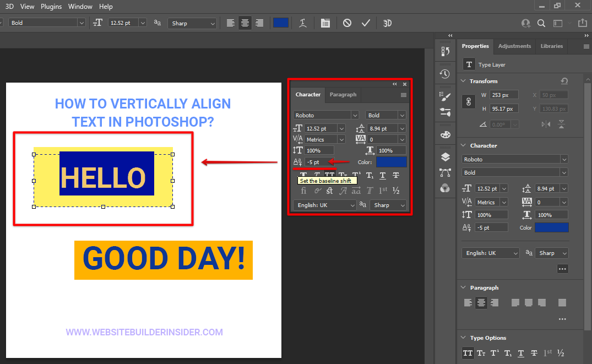Open the Paths panel icon

(445, 173)
